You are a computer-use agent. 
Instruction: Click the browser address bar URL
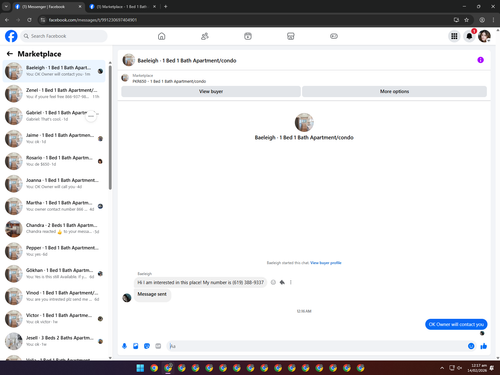click(x=93, y=20)
